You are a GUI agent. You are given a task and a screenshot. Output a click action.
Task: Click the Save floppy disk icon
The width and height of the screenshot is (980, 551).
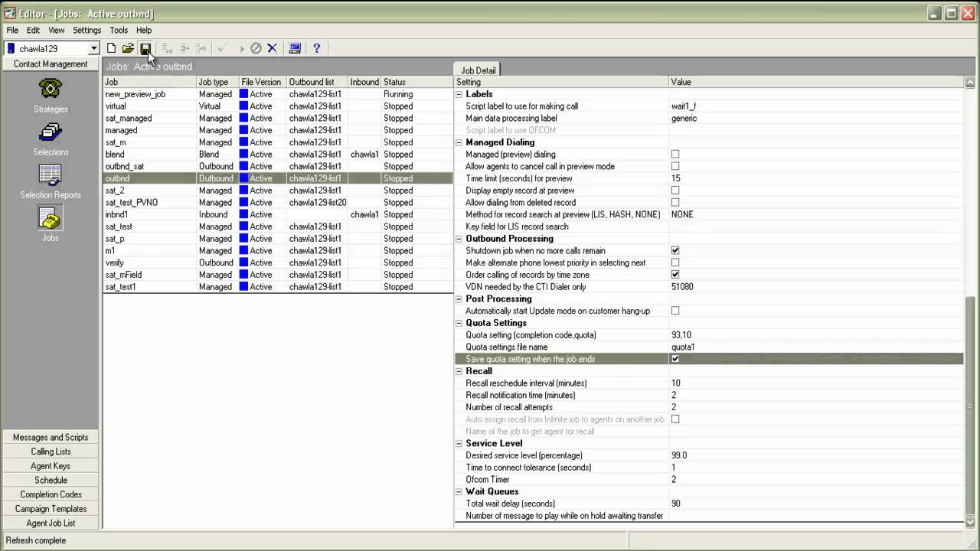point(145,48)
